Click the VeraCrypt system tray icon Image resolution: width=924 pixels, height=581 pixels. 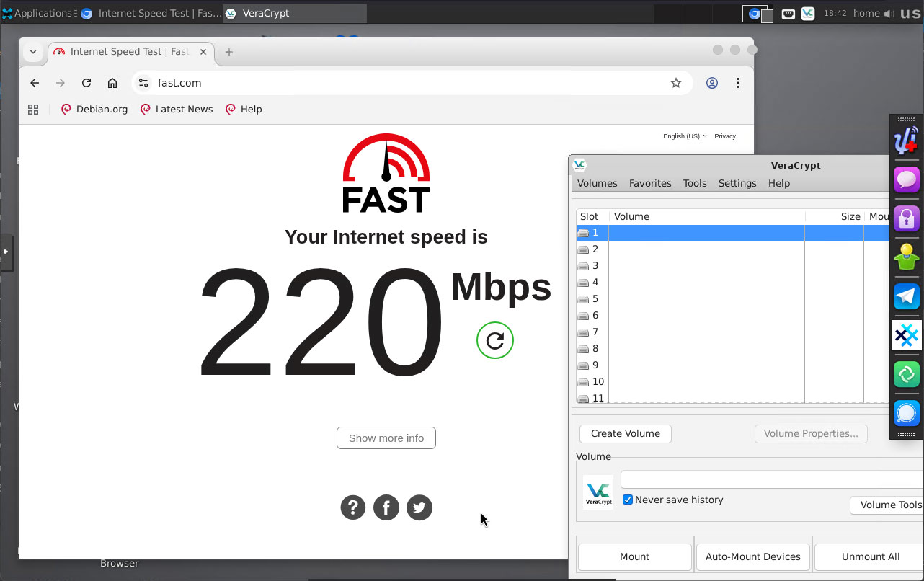pos(808,14)
